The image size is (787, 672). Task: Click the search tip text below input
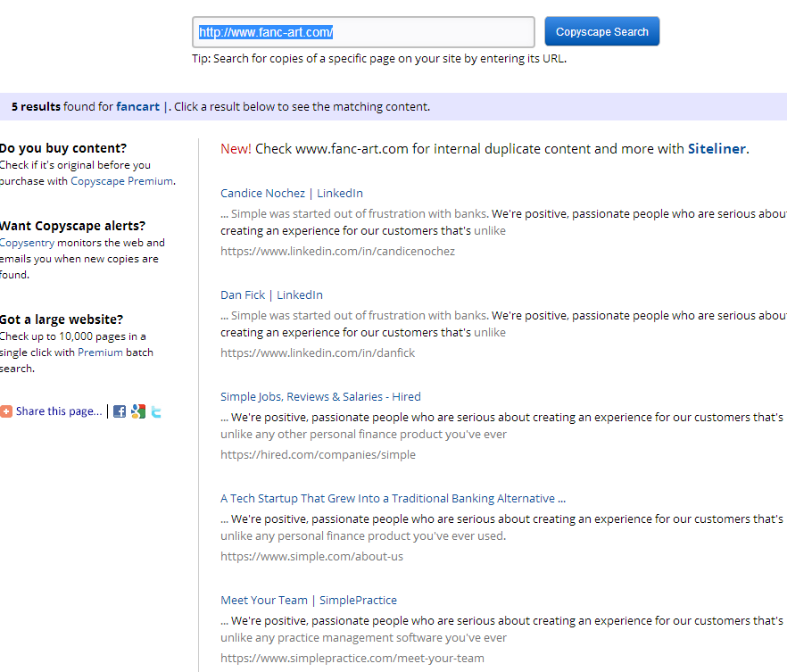pos(379,59)
